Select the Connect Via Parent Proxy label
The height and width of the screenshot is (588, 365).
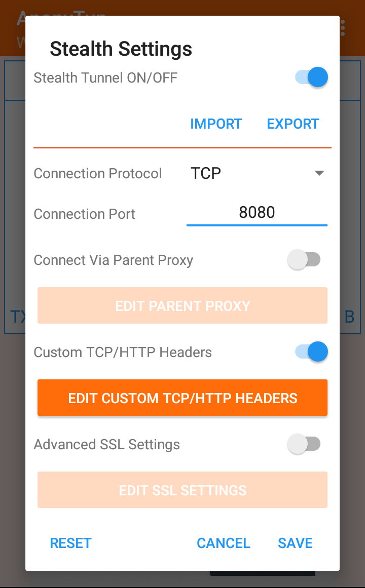[113, 260]
